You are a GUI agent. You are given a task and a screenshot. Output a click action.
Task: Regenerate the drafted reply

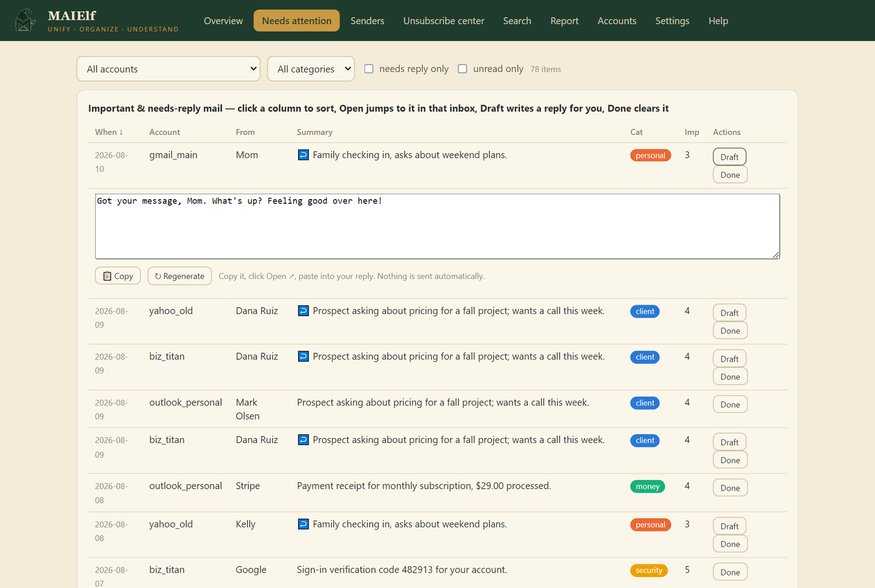[179, 276]
